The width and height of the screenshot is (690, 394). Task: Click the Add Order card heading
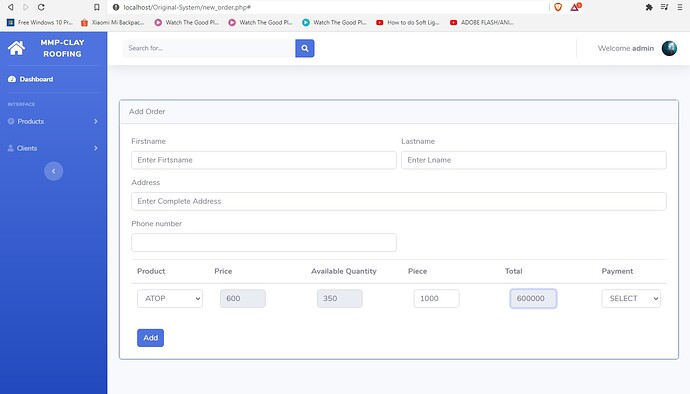(x=147, y=111)
